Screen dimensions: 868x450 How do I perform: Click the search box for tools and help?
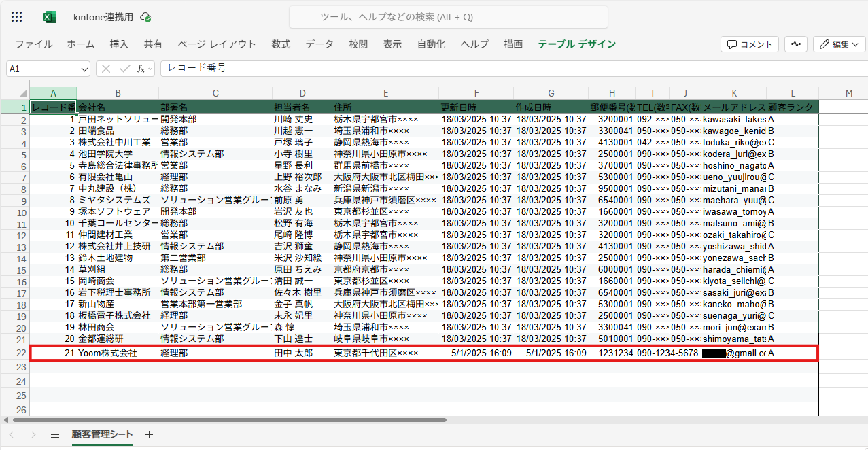pyautogui.click(x=448, y=17)
